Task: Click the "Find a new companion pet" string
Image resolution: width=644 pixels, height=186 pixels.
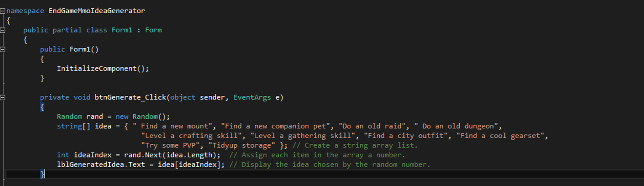Action: [x=275, y=126]
